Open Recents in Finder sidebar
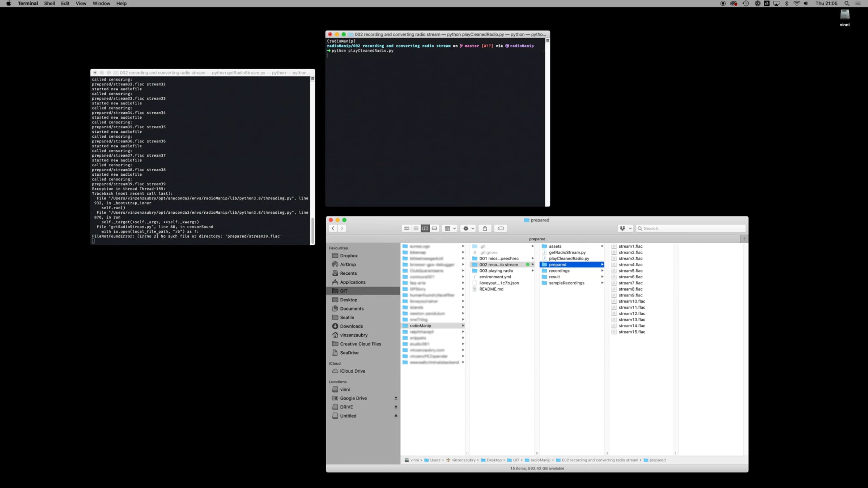The height and width of the screenshot is (488, 868). [348, 273]
